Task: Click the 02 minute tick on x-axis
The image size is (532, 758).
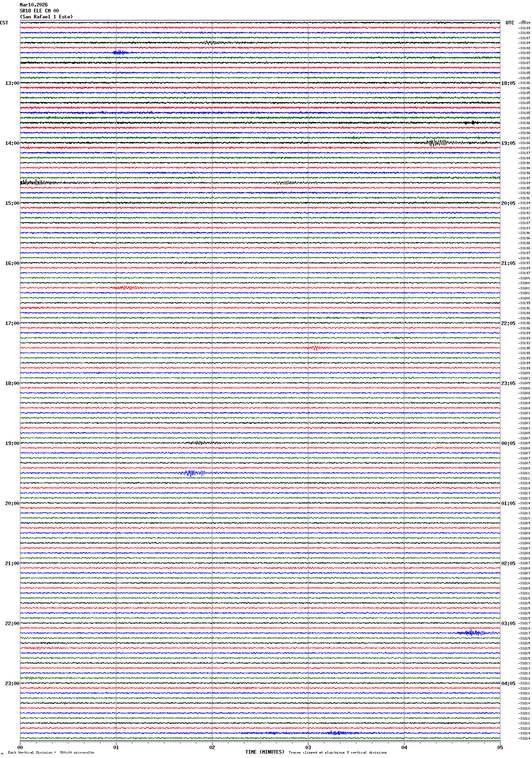Action: (212, 747)
